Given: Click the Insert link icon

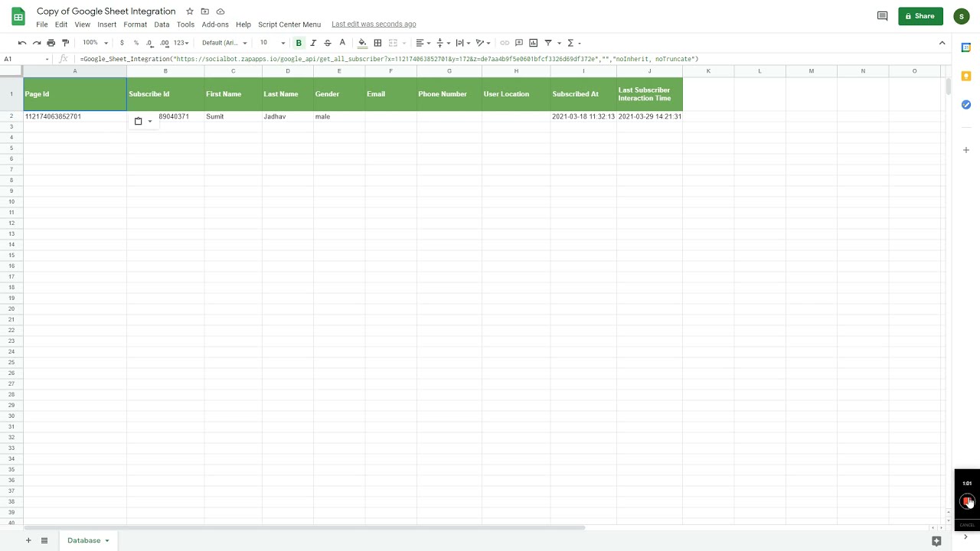Looking at the screenshot, I should tap(505, 43).
